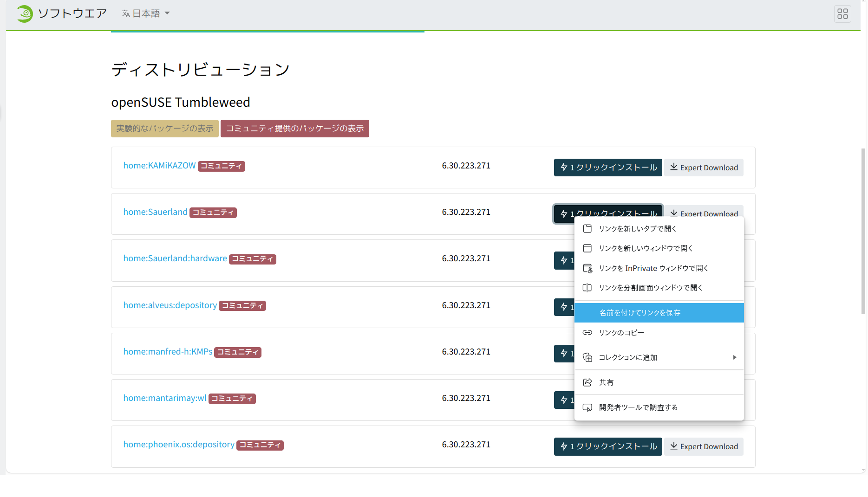
Task: Select 名前を付けてリンクを保存 menu entry
Action: coord(659,313)
